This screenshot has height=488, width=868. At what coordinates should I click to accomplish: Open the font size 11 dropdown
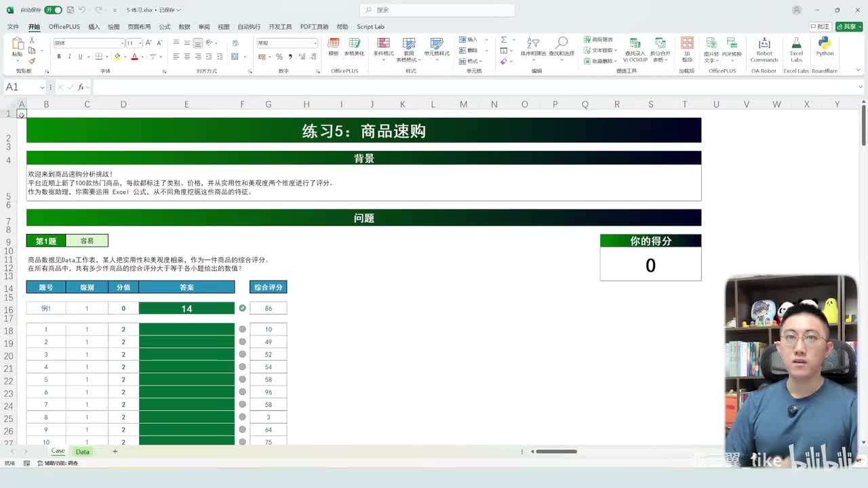point(140,43)
